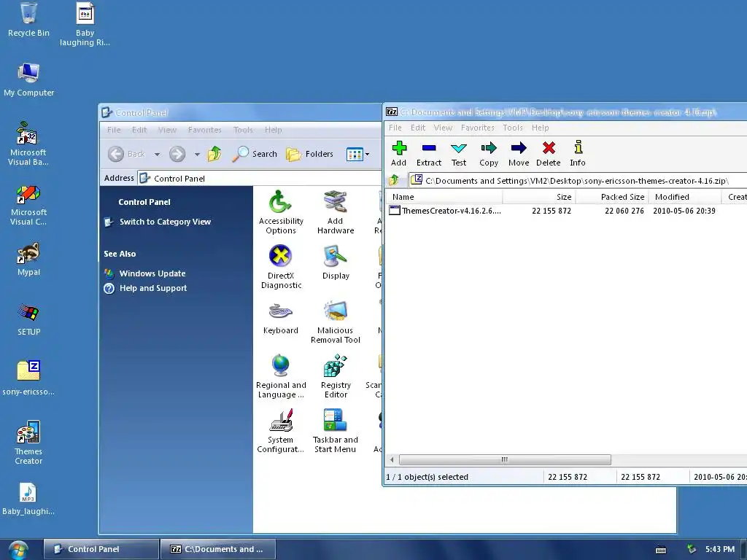Open File menu in 7-Zip window
Viewport: 747px width, 560px height.
pyautogui.click(x=395, y=128)
